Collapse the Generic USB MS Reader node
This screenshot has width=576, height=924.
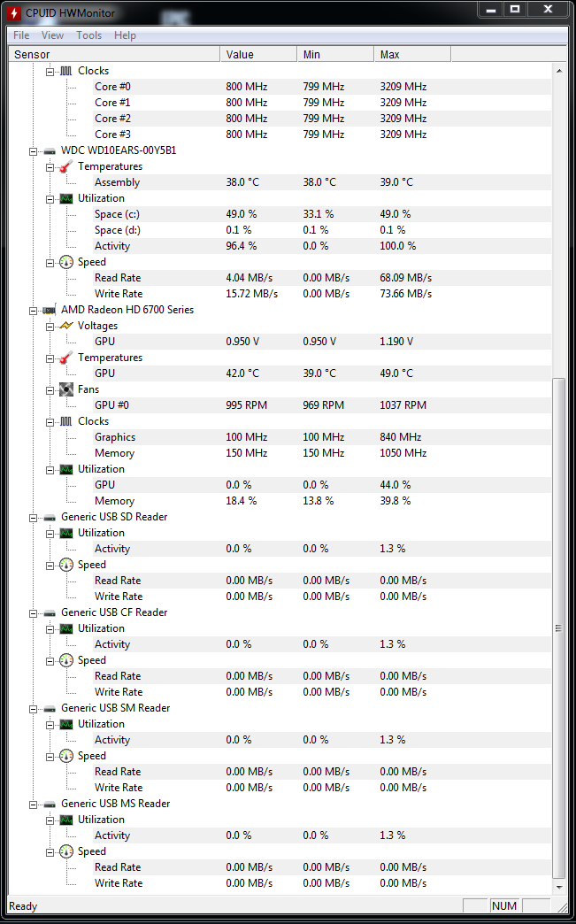[34, 804]
